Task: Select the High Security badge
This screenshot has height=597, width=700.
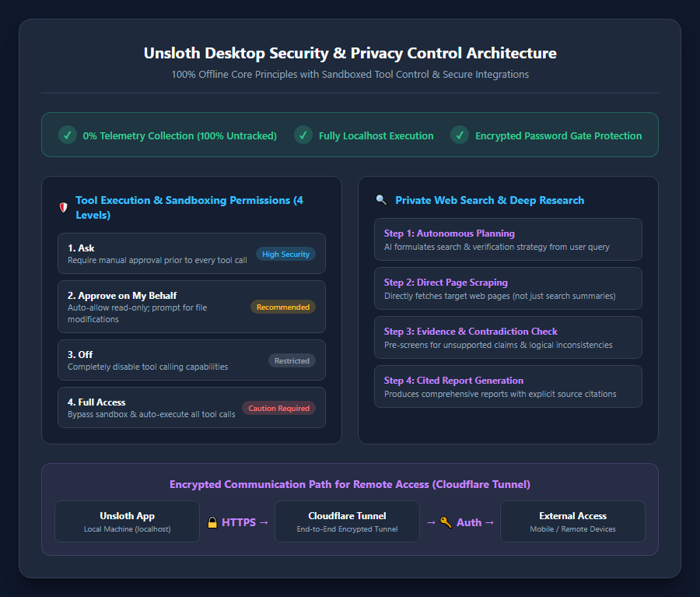Action: pos(285,254)
